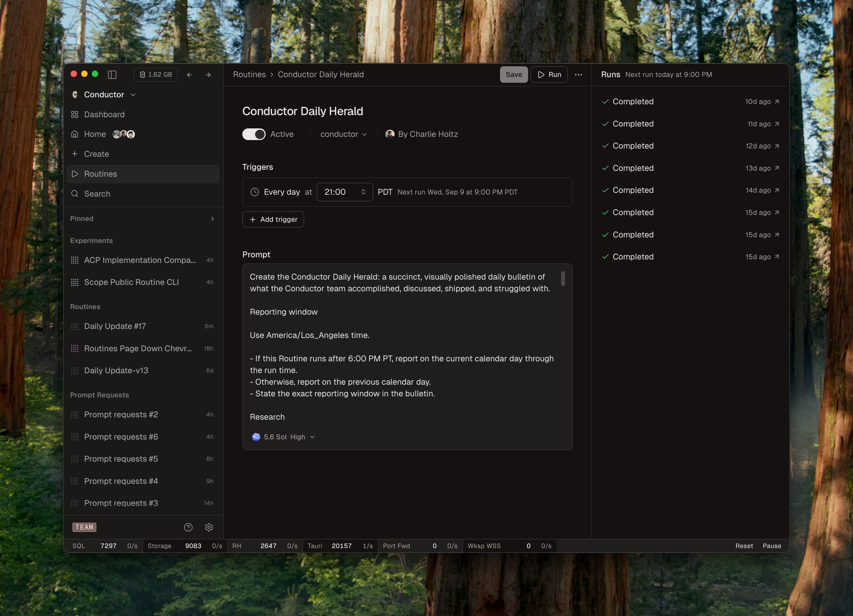Click the clock icon in the trigger row
Screen dimensions: 853x616
click(x=255, y=192)
